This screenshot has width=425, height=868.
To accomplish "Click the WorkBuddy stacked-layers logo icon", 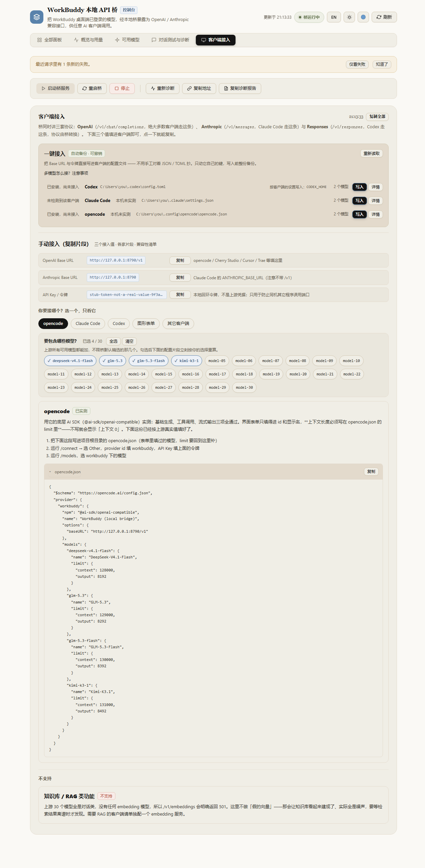I will (x=37, y=17).
